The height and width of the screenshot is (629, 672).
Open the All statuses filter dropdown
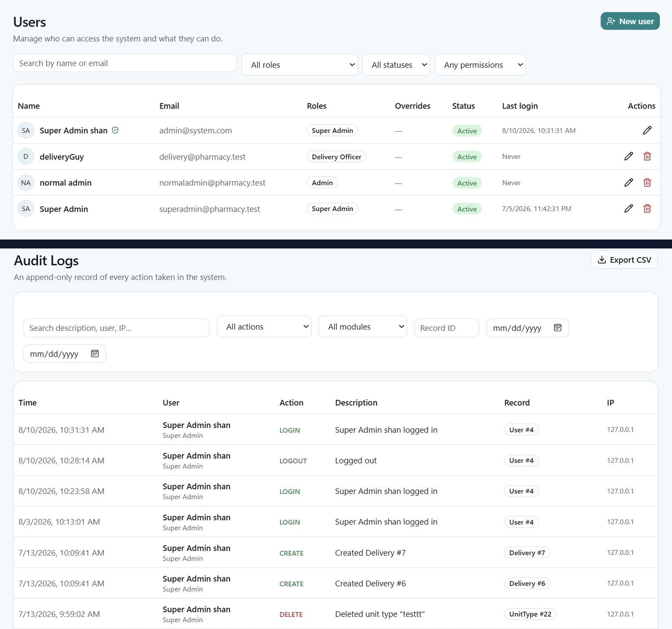point(396,64)
